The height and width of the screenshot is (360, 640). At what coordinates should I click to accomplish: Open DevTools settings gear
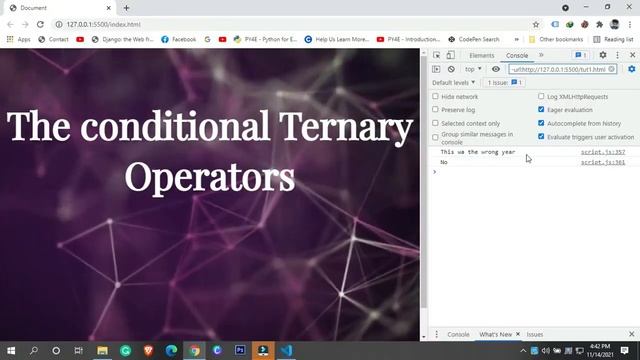tap(603, 55)
